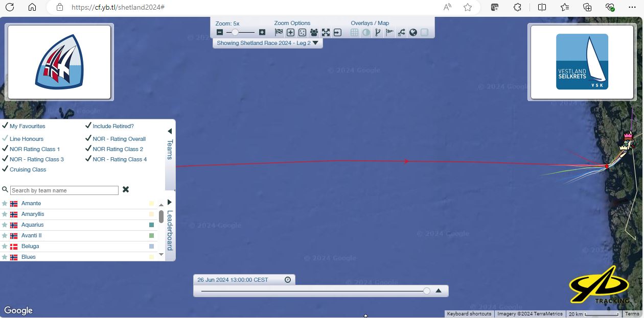This screenshot has width=644, height=318.
Task: Toggle the My Favourites checkbox
Action: click(5, 126)
